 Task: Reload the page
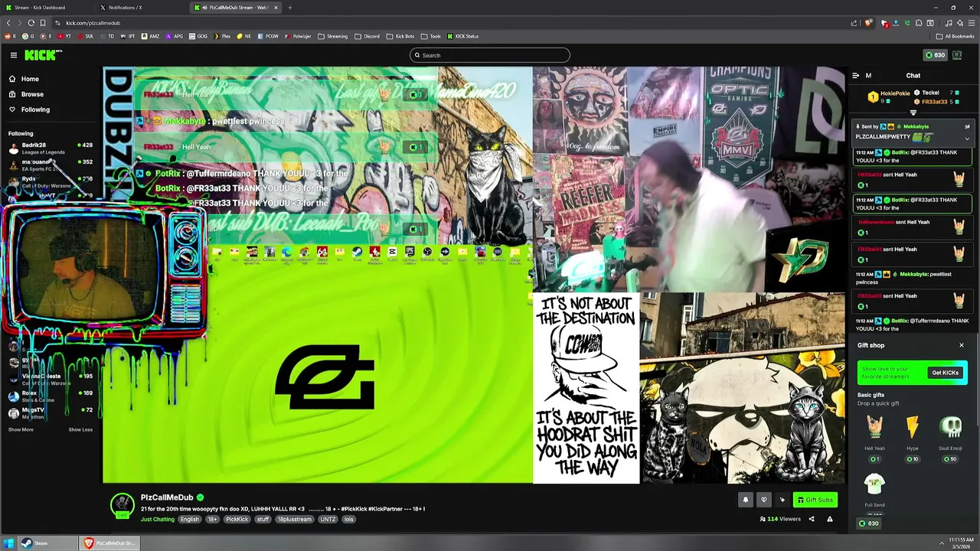coord(31,23)
